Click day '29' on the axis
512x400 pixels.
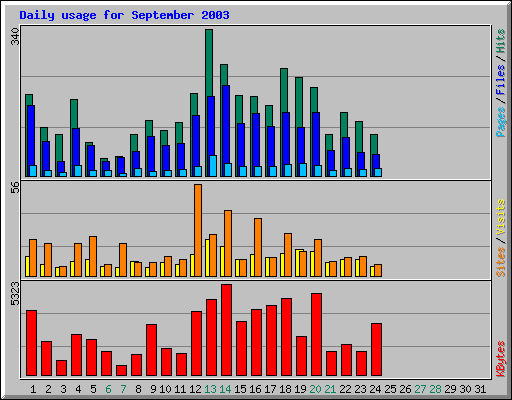(x=450, y=389)
